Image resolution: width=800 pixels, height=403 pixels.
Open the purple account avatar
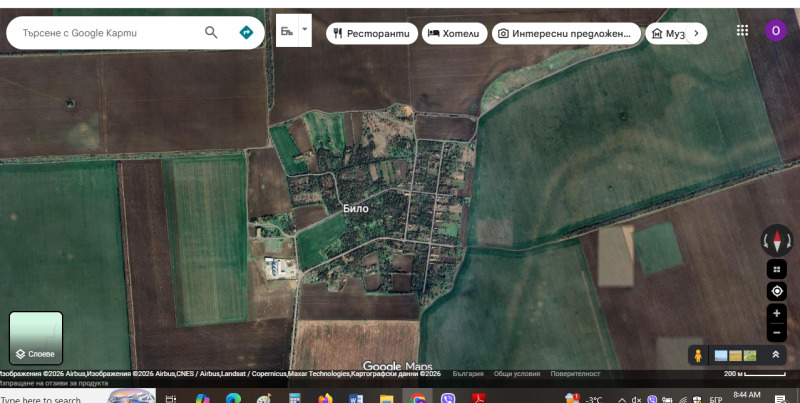(x=776, y=31)
